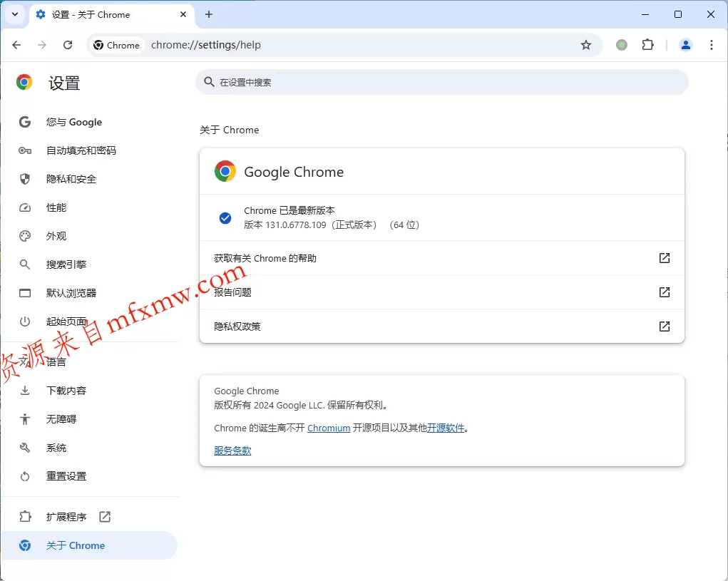The height and width of the screenshot is (581, 728).
Task: Click the browser window icon beside 默认浏览器
Action: [25, 293]
